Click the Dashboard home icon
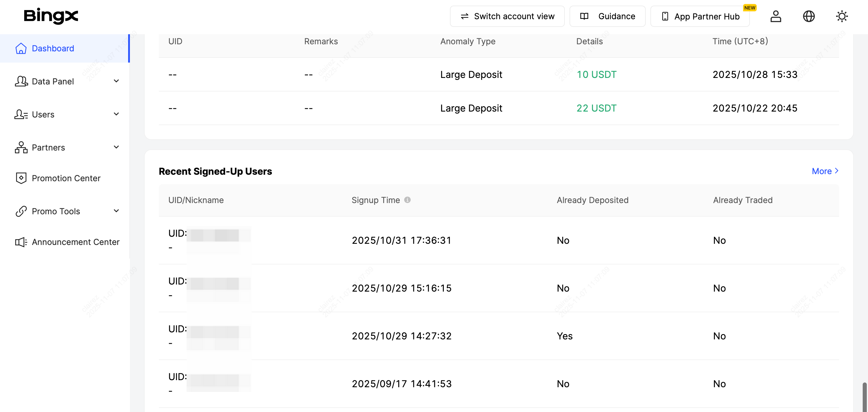 [x=21, y=48]
